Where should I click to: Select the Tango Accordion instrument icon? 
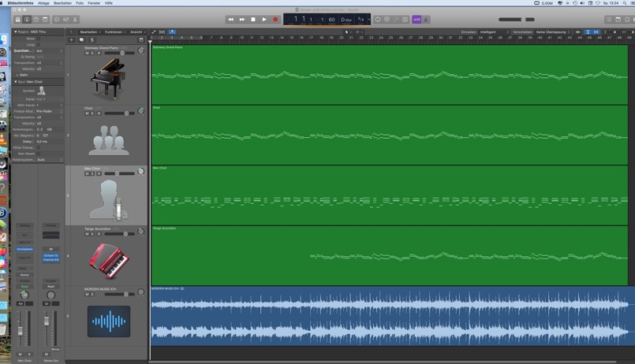(110, 261)
